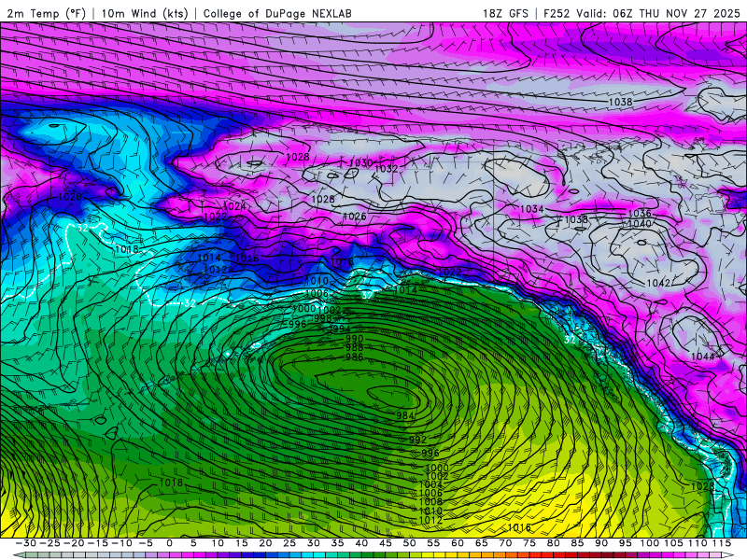The height and width of the screenshot is (560, 747).
Task: Click the 20 value on temperature scale
Action: 265,543
